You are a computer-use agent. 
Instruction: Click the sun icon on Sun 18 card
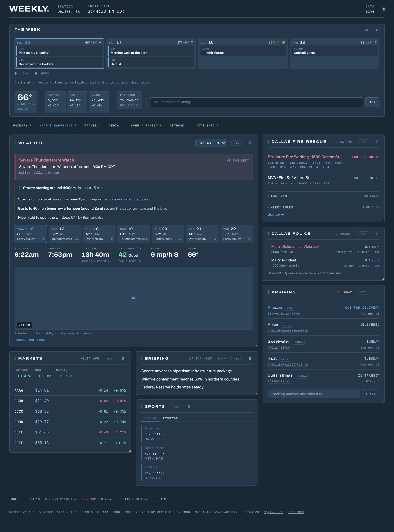(x=284, y=42)
